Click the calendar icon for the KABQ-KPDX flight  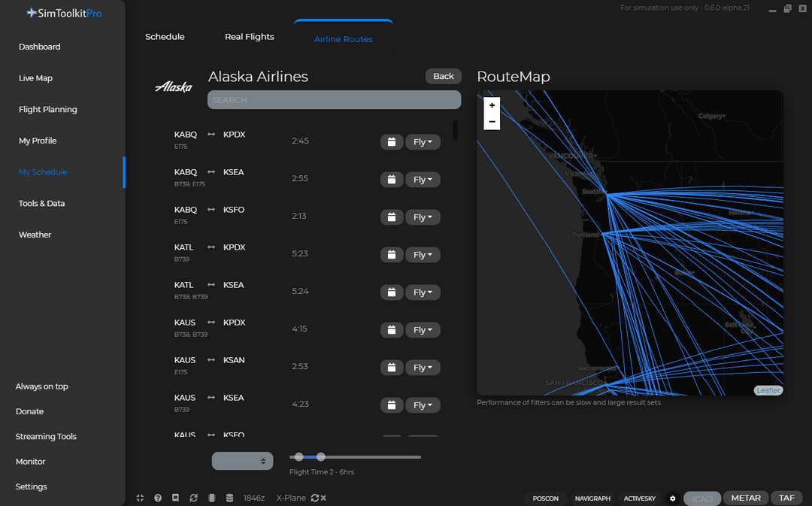point(391,141)
